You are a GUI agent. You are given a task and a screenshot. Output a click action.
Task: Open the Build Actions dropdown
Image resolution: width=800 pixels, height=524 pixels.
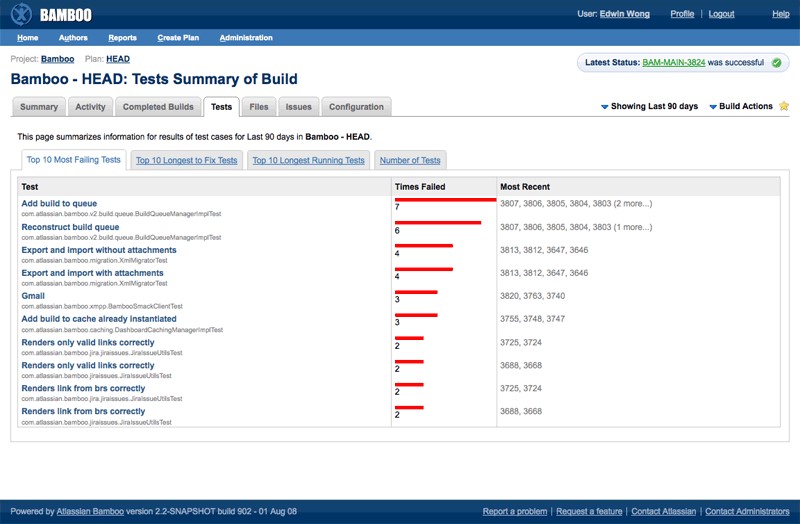coord(740,106)
